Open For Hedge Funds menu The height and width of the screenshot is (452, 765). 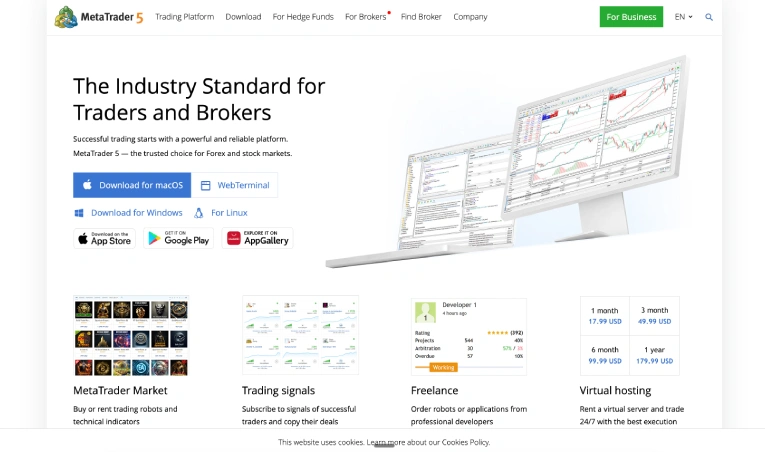coord(303,17)
